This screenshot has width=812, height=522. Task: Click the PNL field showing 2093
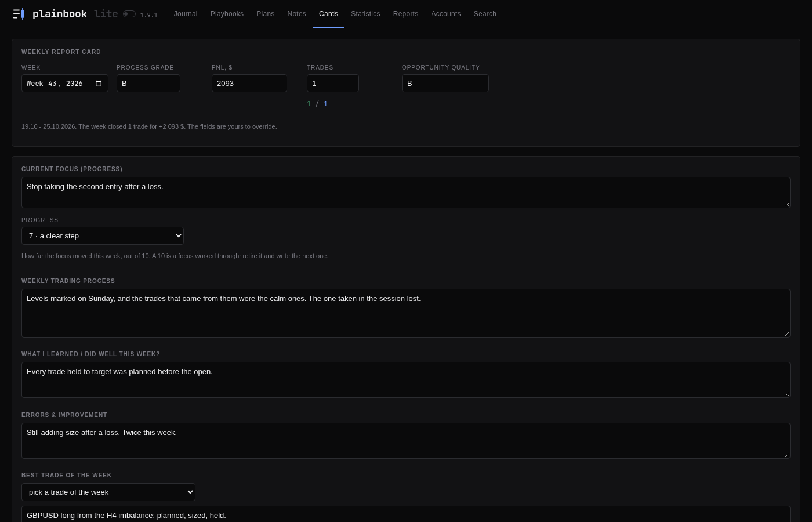click(249, 84)
